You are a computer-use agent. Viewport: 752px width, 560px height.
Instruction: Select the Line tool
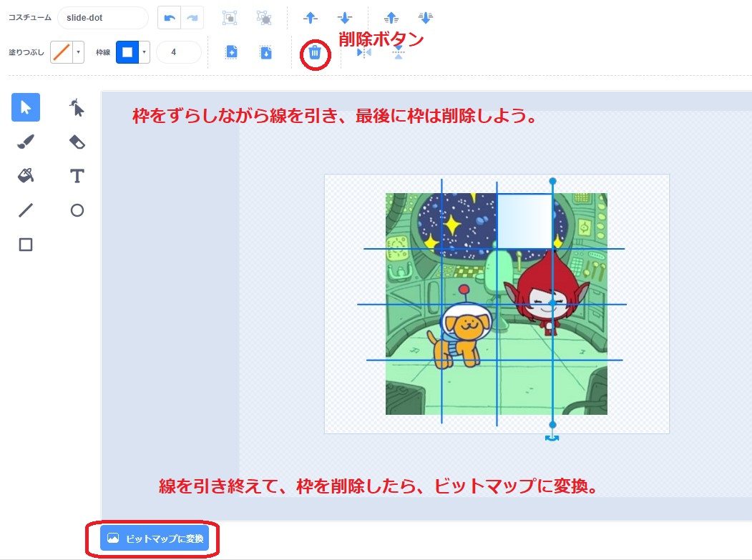coord(26,210)
